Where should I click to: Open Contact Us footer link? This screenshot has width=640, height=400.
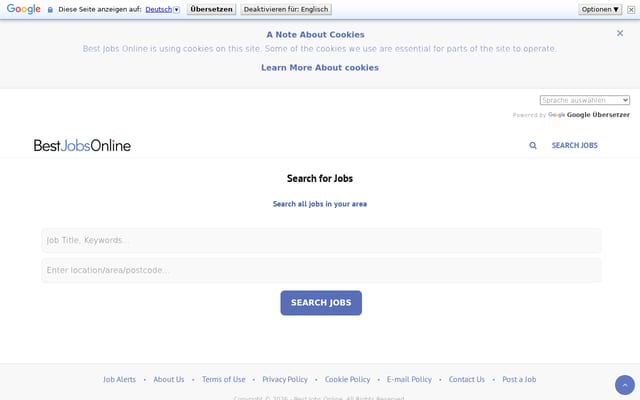click(x=467, y=380)
